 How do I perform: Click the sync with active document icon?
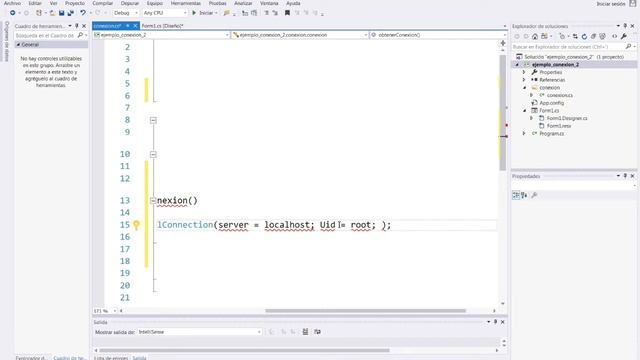click(x=575, y=36)
